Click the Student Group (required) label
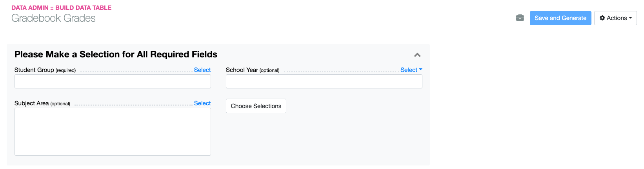 pyautogui.click(x=45, y=70)
